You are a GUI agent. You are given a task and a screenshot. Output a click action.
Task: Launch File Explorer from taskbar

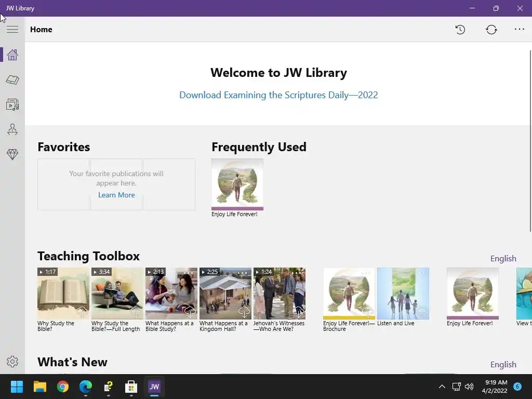pyautogui.click(x=39, y=387)
